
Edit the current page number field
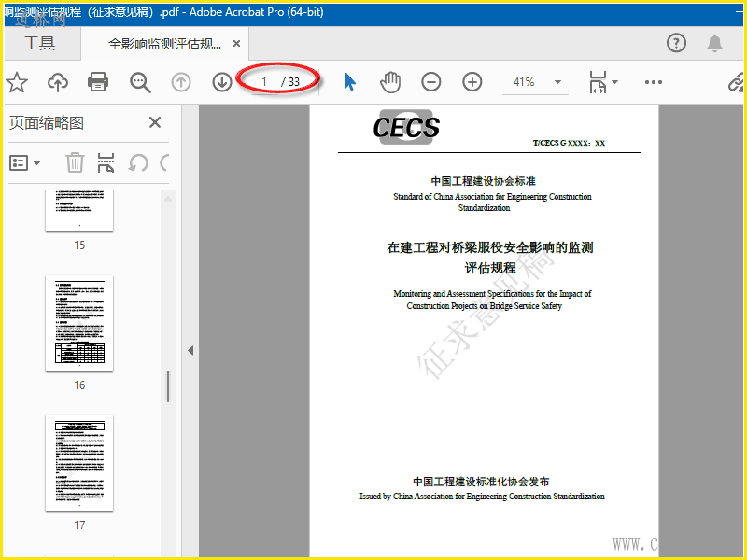coord(264,82)
